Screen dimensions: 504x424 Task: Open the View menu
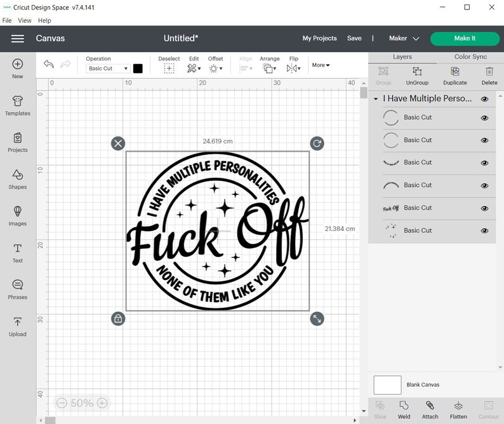25,20
